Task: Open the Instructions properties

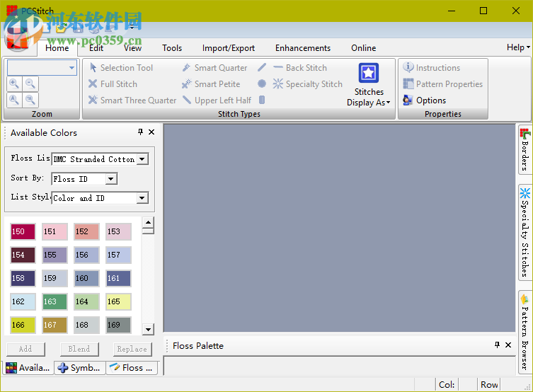Action: 431,68
